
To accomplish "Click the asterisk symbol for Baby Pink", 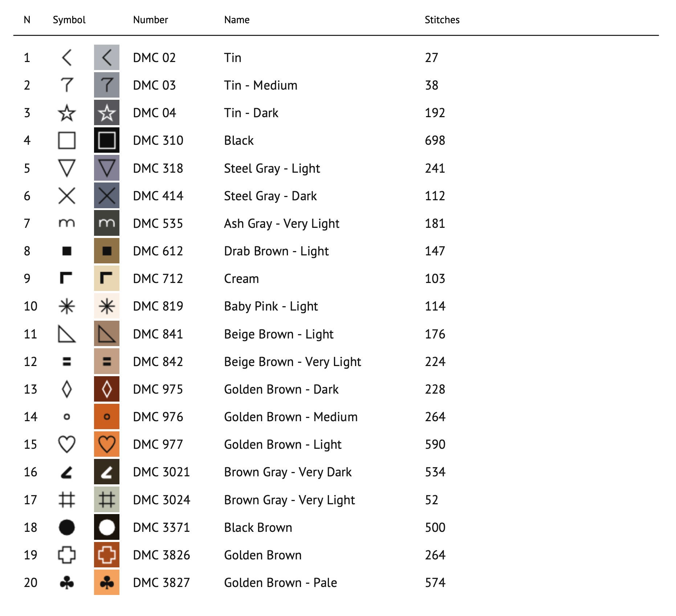I will [67, 306].
